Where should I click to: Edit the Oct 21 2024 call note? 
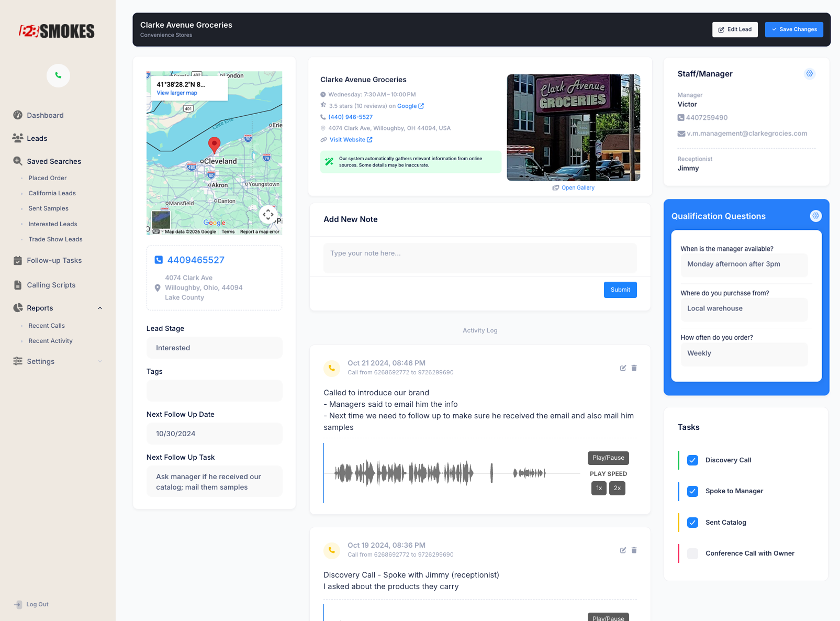(623, 368)
